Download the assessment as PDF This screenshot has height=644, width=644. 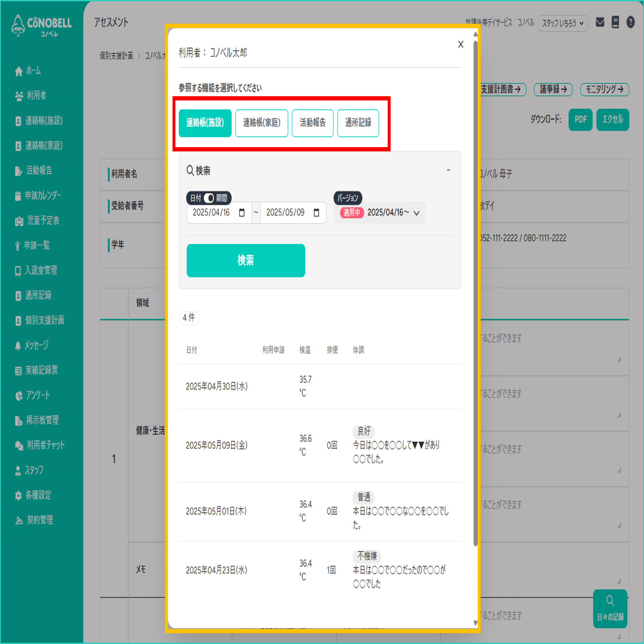(x=580, y=119)
